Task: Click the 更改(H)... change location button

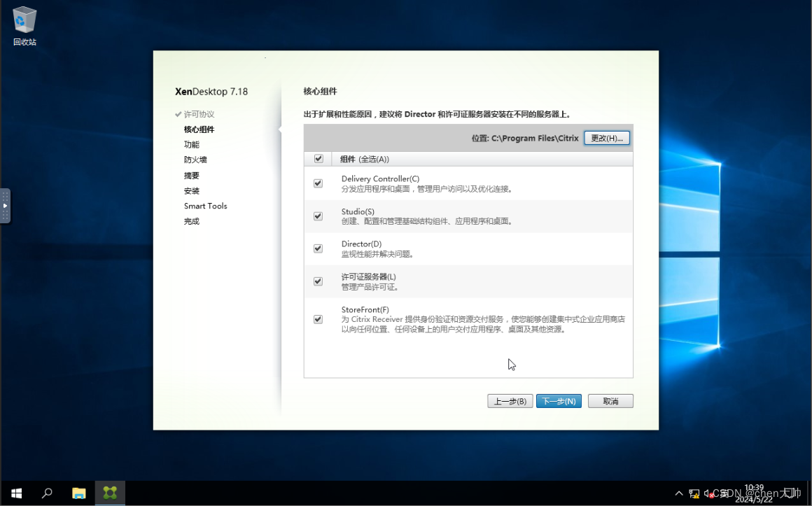Action: pos(607,139)
